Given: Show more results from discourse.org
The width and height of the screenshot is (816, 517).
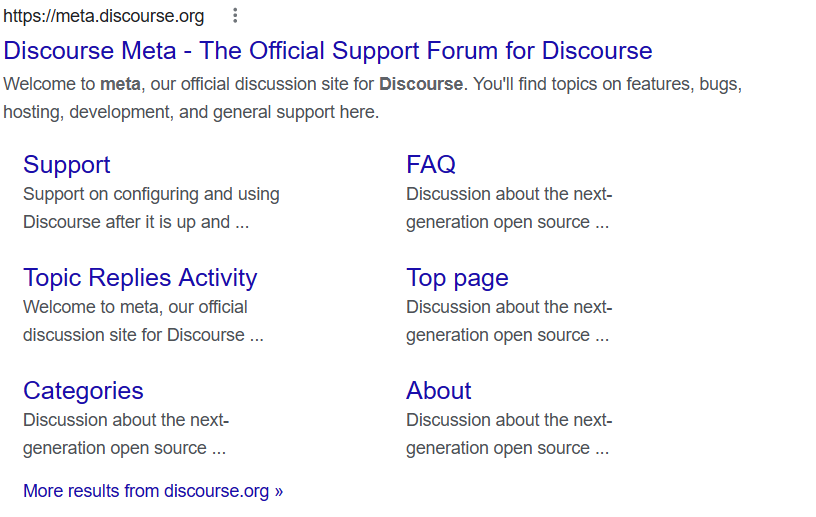Looking at the screenshot, I should tap(153, 491).
